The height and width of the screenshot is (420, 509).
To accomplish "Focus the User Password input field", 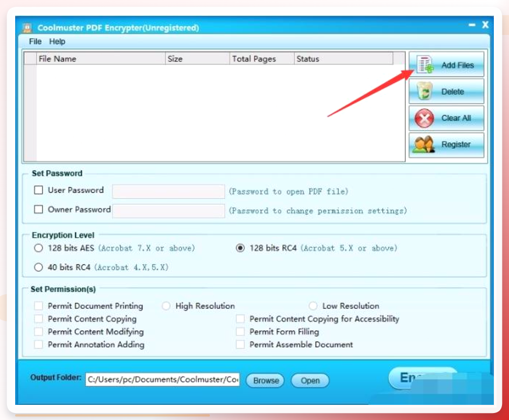I will point(169,191).
